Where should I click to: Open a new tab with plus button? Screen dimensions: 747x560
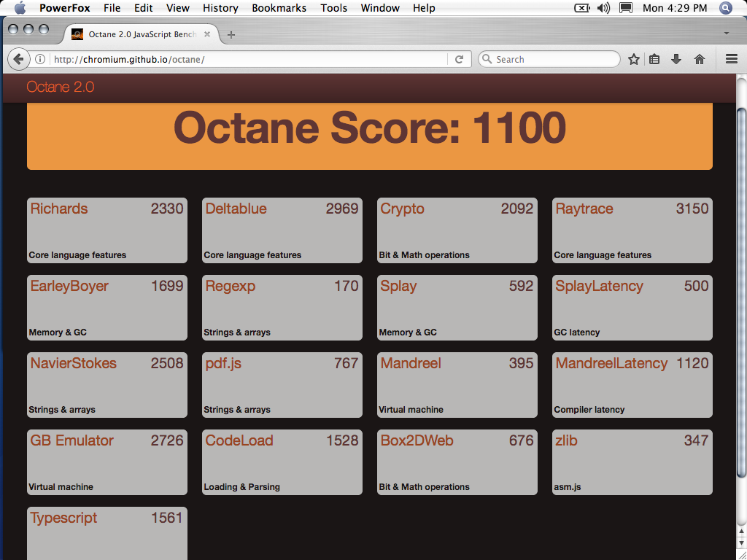pyautogui.click(x=231, y=35)
